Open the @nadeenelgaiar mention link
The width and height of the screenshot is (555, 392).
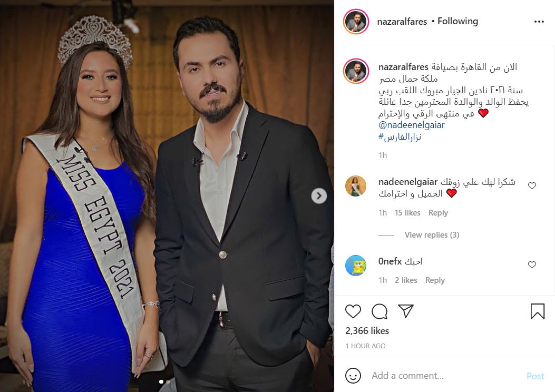pos(411,125)
